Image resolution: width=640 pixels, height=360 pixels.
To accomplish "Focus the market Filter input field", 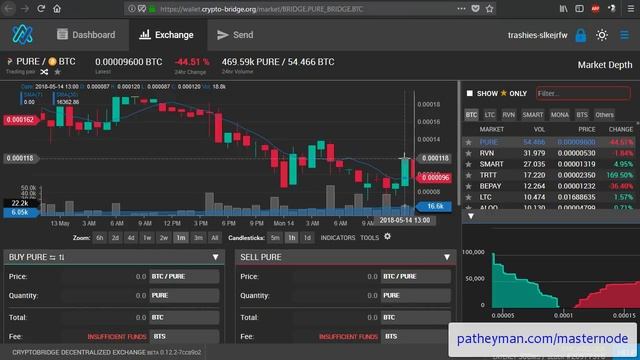I will (x=583, y=93).
